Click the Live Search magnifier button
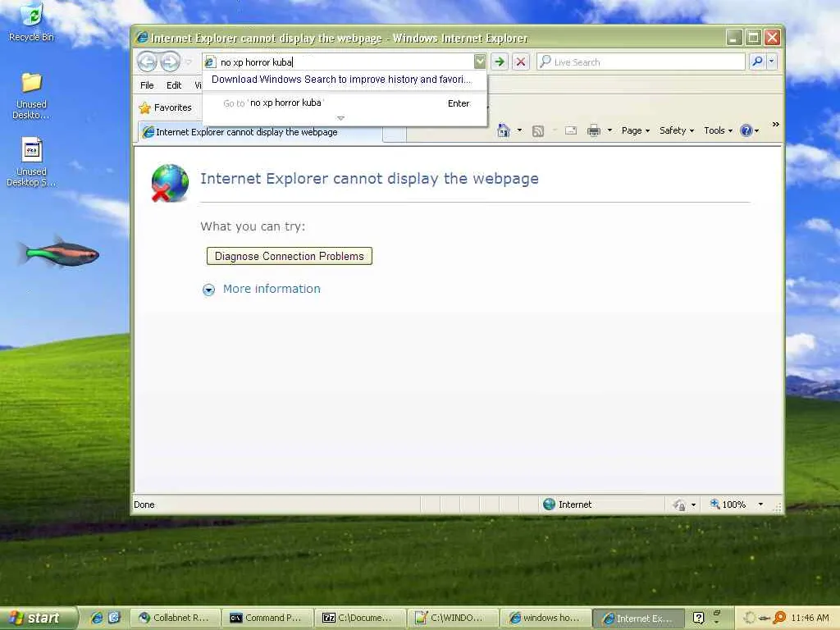Image resolution: width=840 pixels, height=630 pixels. 757,62
